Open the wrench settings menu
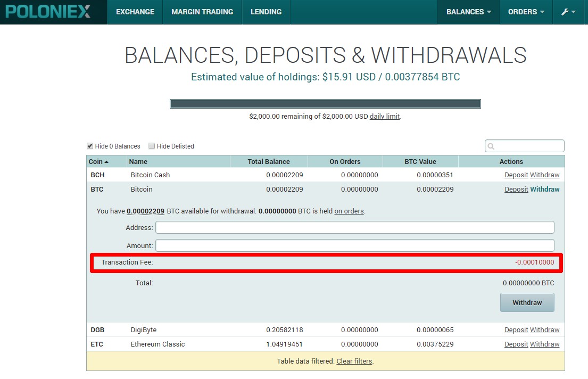Viewport: 588px width, 379px height. pos(568,12)
